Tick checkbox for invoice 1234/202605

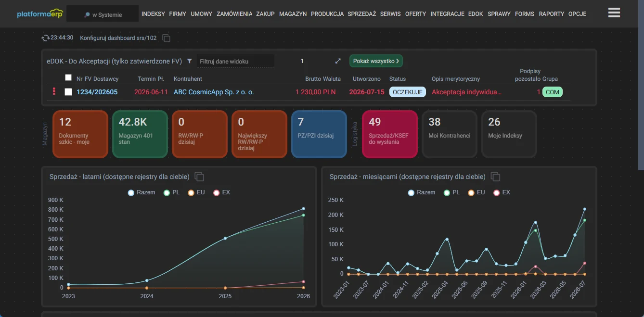pos(68,91)
